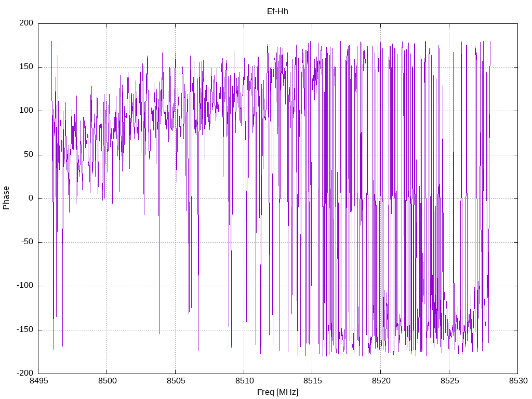Viewport: 532px width, 399px height.
Task: Click the y-axis tick label '200'
Action: (x=26, y=23)
